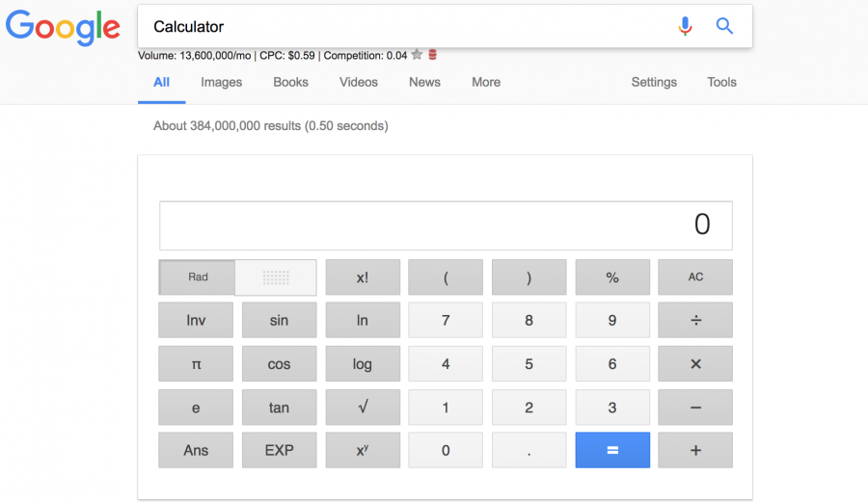Switch the angle mode to Rad
This screenshot has width=868, height=502.
coord(198,277)
